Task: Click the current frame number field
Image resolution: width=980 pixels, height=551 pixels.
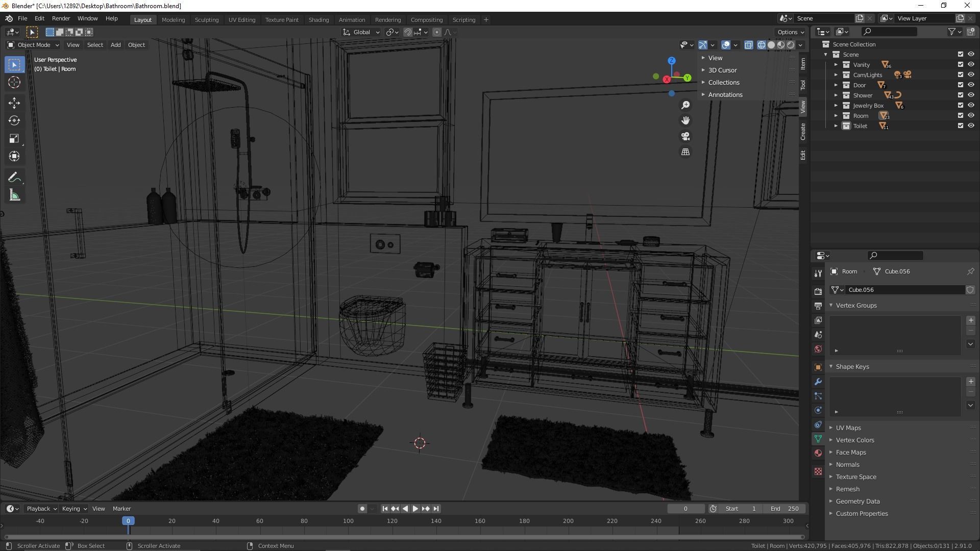Action: [685, 509]
